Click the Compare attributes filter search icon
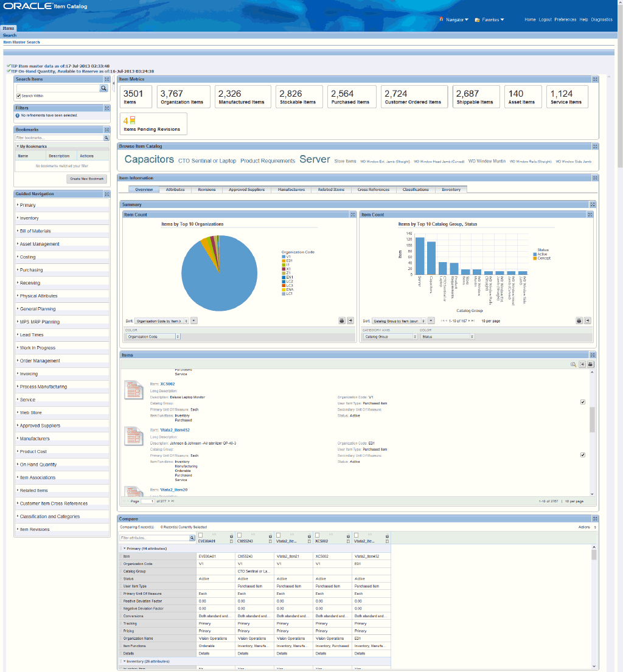The height and width of the screenshot is (672, 623). [x=192, y=538]
